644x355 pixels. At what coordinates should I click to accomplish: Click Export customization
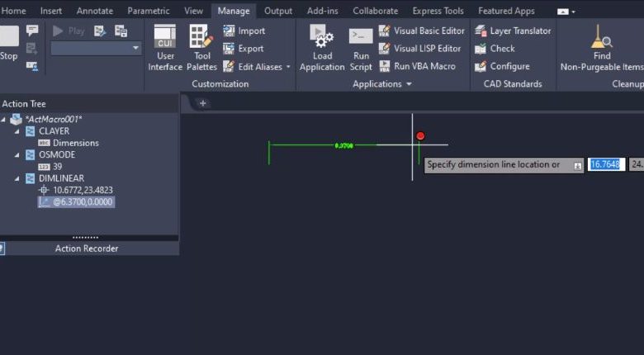click(x=244, y=49)
